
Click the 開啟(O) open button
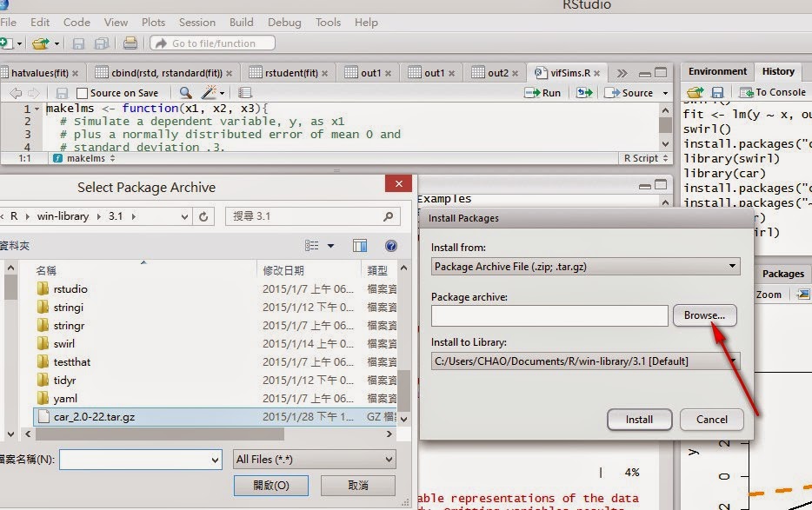pyautogui.click(x=271, y=486)
